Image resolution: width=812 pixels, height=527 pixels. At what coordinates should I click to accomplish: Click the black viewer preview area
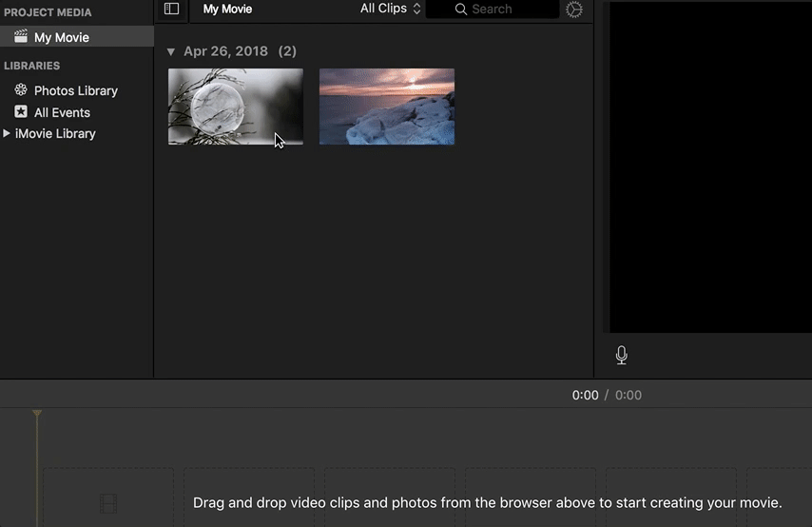click(710, 166)
